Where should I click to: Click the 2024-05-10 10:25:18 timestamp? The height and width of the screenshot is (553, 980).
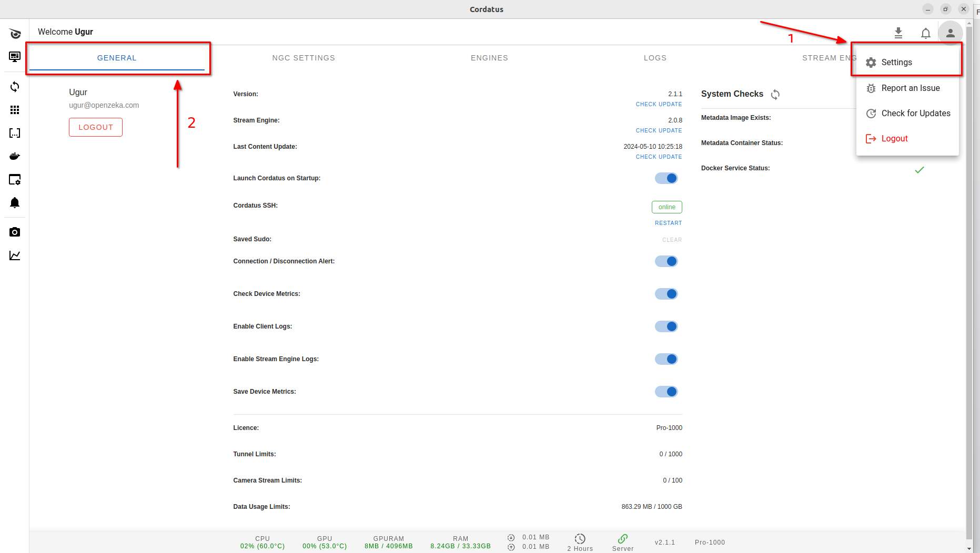653,147
